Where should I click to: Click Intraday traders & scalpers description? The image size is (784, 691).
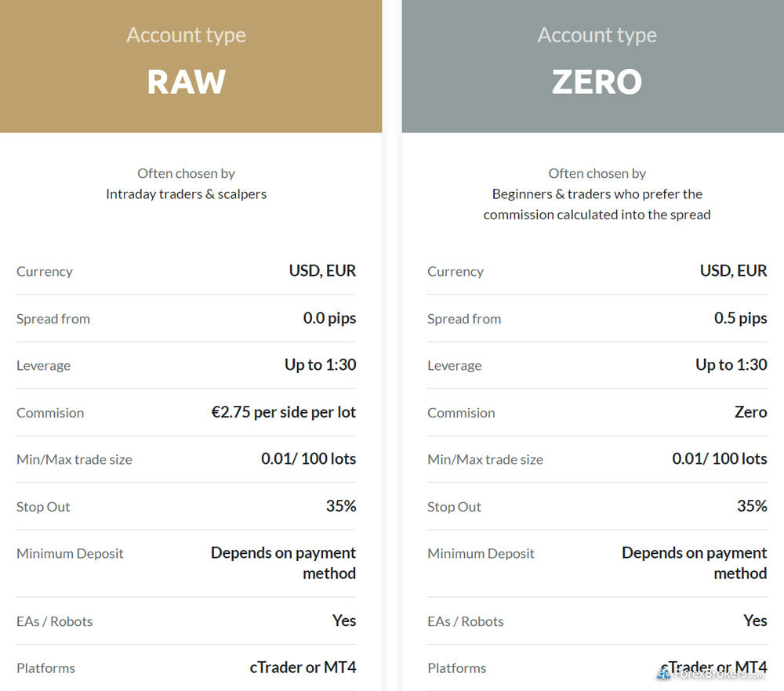tap(186, 194)
